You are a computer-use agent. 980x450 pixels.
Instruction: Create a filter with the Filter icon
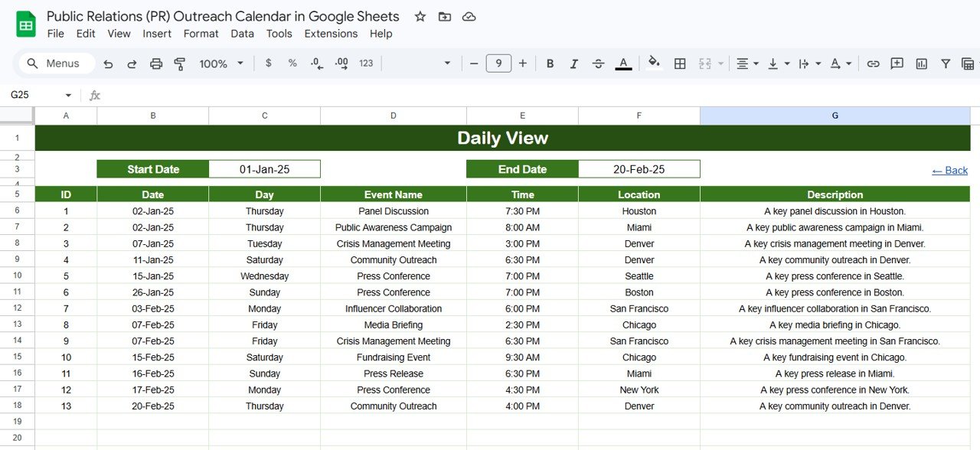click(946, 64)
